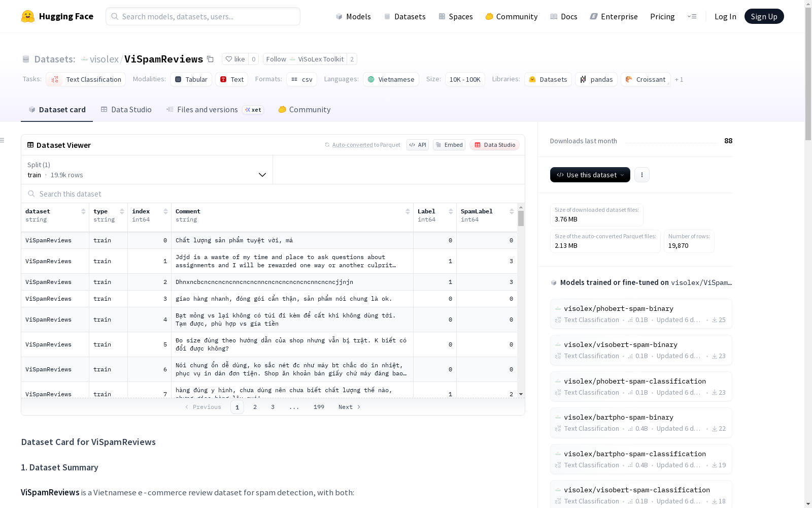Focus the models, datasets, users search box
This screenshot has width=812, height=508.
coord(203,16)
